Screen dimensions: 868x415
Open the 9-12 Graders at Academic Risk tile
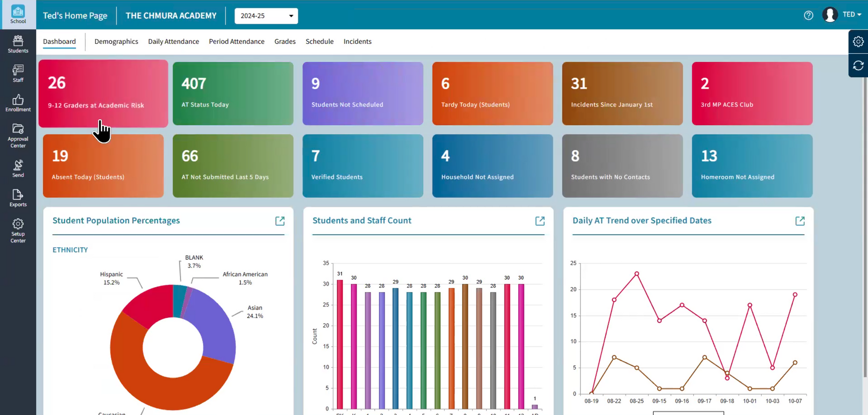[x=103, y=93]
